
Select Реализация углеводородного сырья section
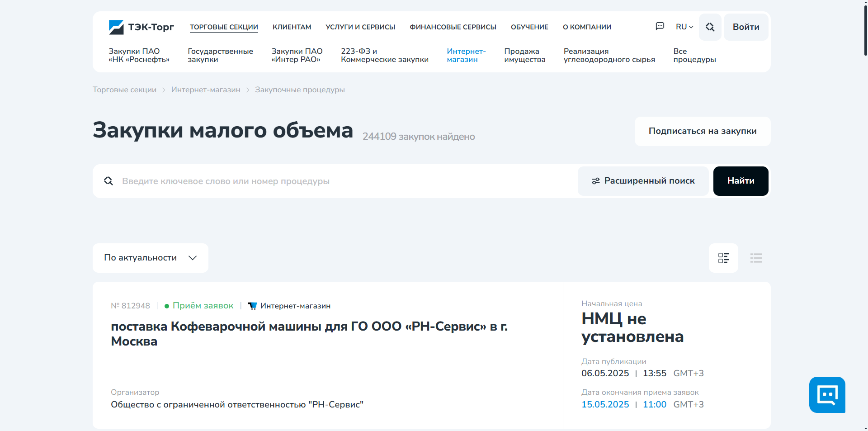[609, 55]
